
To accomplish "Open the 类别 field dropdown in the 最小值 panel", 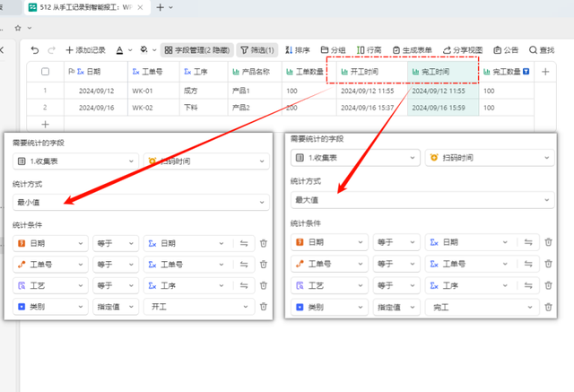I will click(x=50, y=307).
